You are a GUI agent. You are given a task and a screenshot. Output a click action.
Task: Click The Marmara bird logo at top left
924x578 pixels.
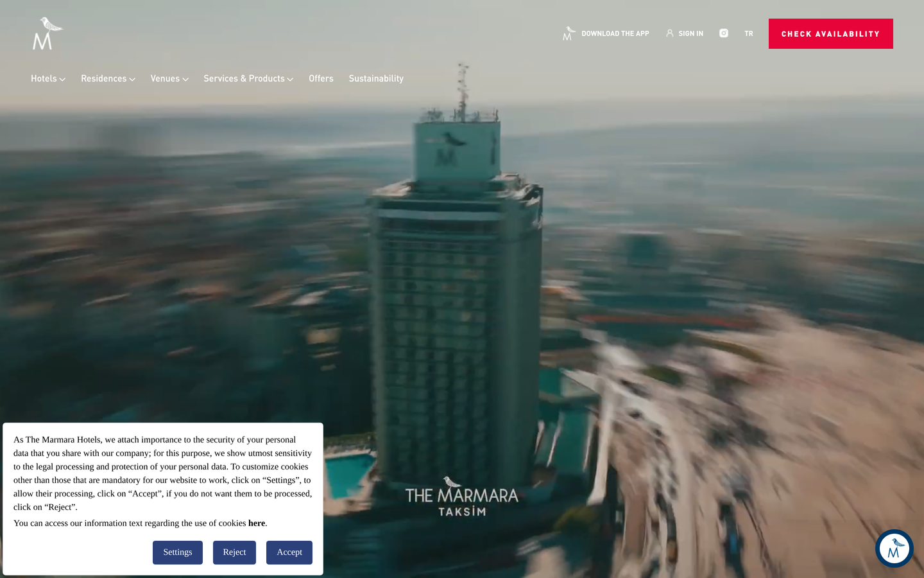point(47,33)
